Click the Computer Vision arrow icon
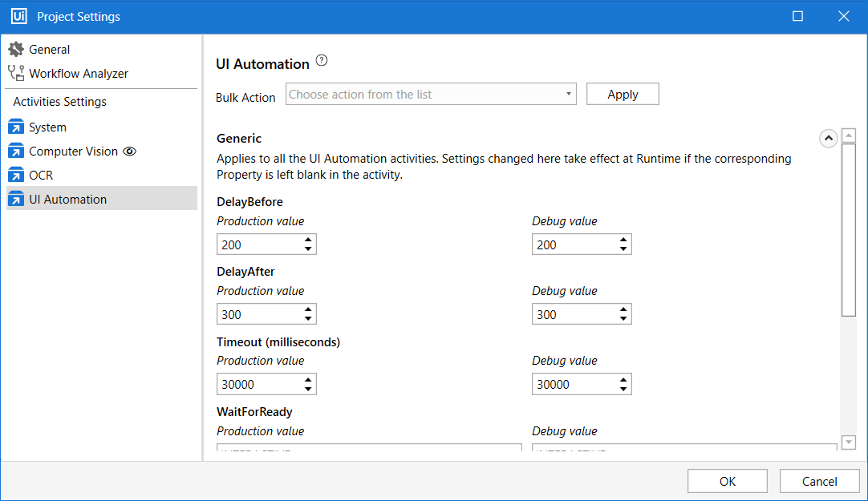868x501 pixels. pos(16,151)
